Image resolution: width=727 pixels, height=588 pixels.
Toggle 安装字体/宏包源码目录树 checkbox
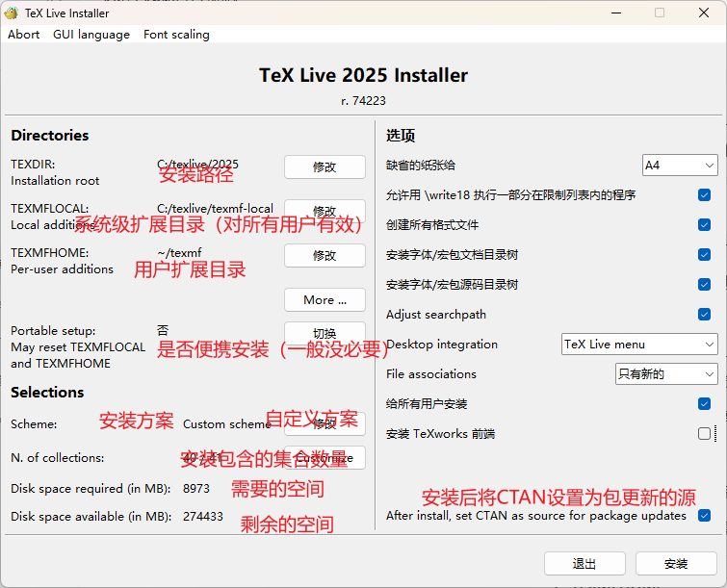(x=705, y=285)
